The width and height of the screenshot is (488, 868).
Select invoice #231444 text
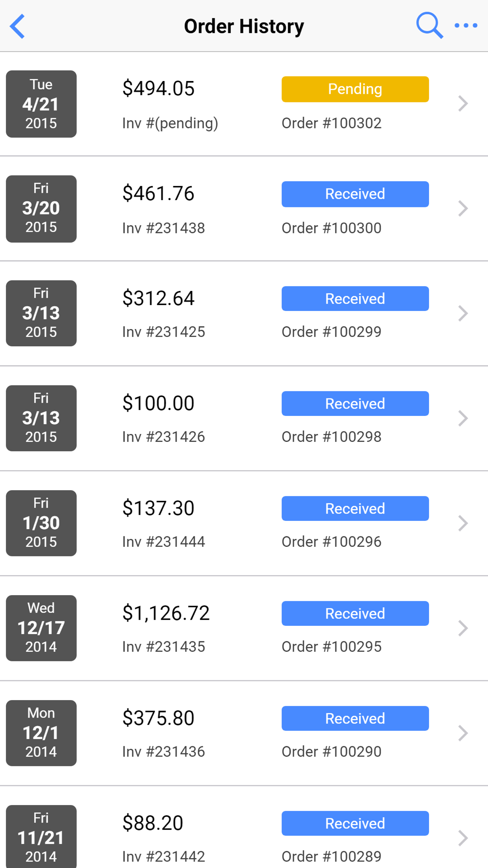[163, 542]
